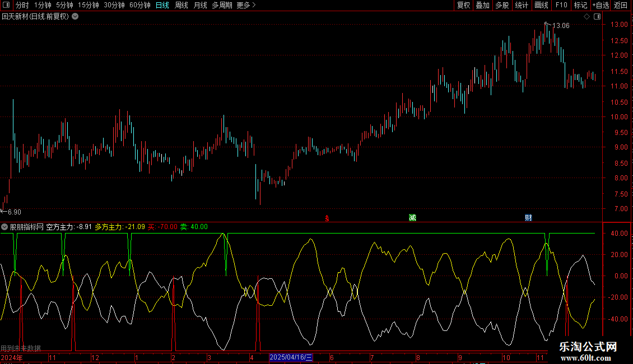Click the 标记 mark button
633x364 pixels.
click(x=580, y=5)
